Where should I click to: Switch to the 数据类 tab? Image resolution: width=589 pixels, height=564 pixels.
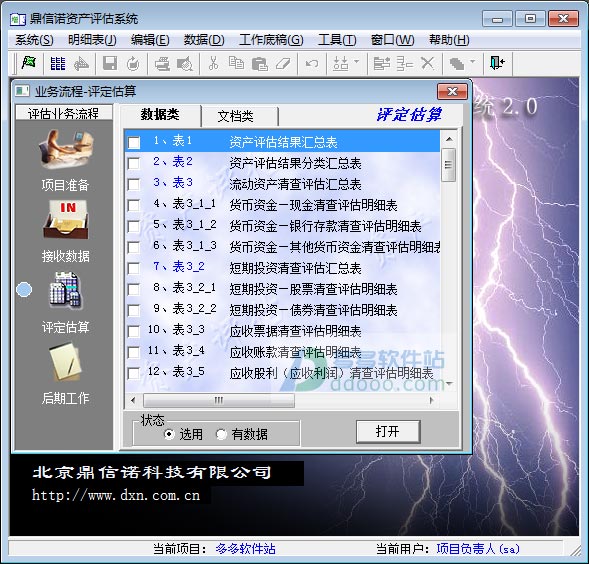[x=160, y=115]
